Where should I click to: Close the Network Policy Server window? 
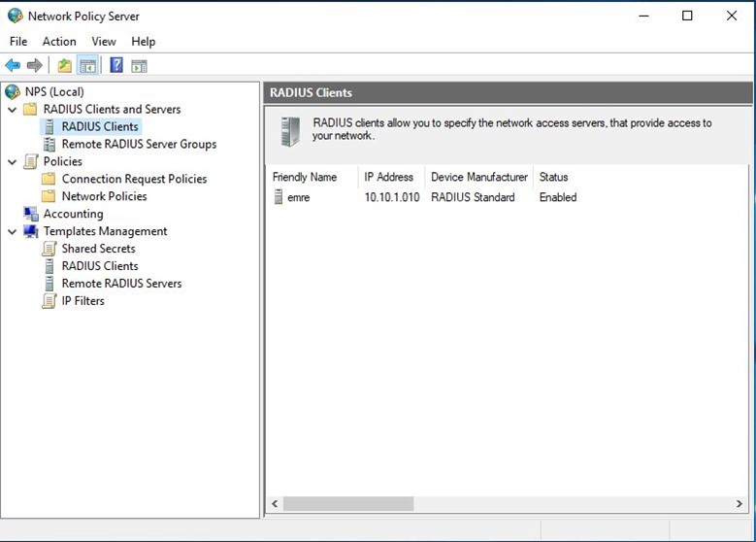[732, 16]
